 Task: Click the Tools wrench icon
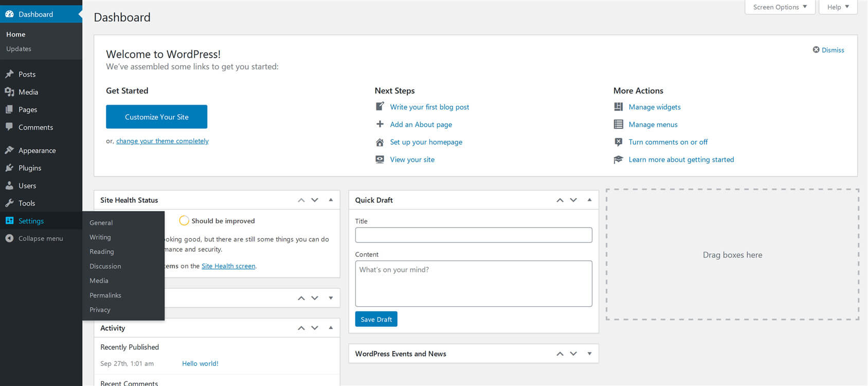tap(9, 203)
